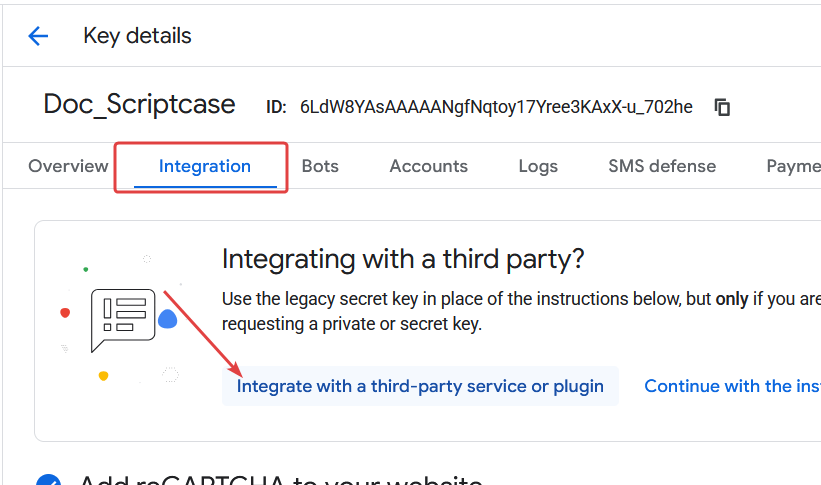The width and height of the screenshot is (821, 485).
Task: Click the back arrow to leave Key details
Action: click(x=38, y=37)
